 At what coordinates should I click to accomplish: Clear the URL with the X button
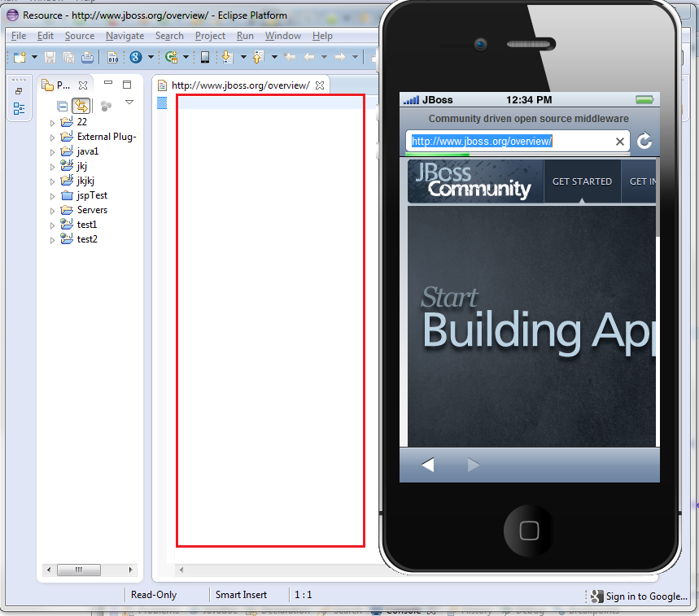(619, 142)
